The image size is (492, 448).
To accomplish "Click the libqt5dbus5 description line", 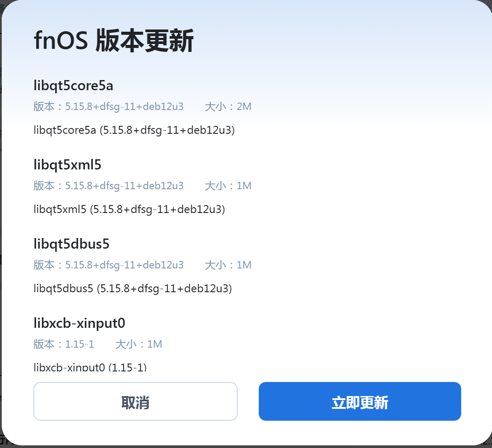I will (132, 289).
